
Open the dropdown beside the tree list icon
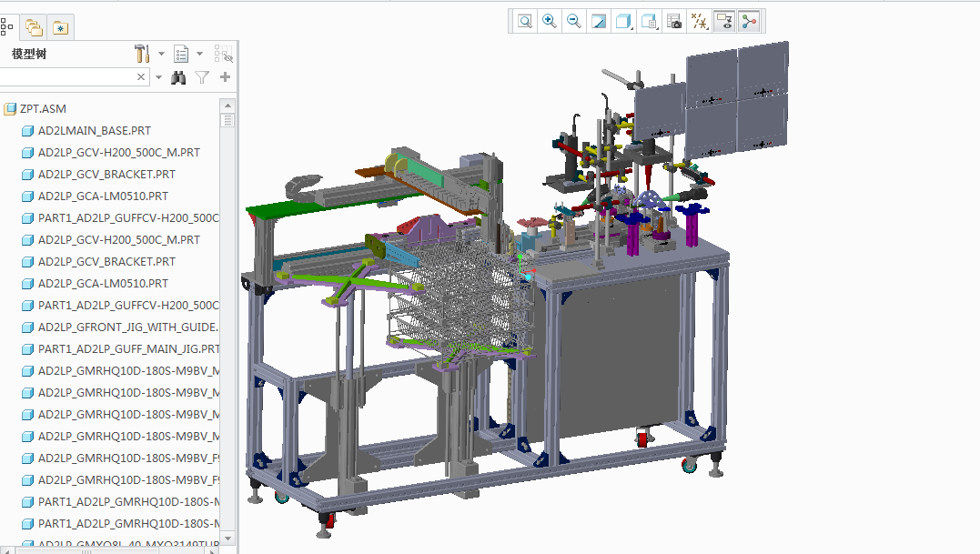[200, 54]
